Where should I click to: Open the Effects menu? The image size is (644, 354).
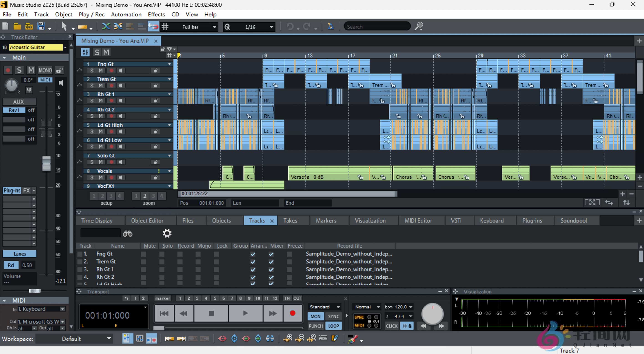pyautogui.click(x=156, y=14)
